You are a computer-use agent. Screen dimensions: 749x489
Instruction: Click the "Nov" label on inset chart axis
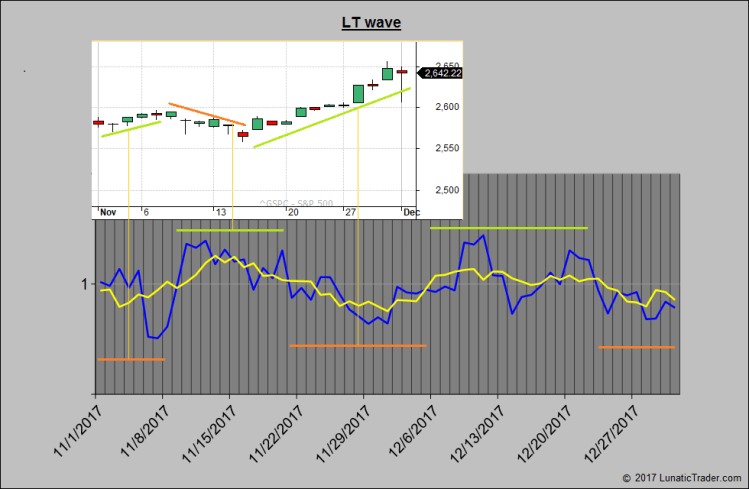click(108, 212)
